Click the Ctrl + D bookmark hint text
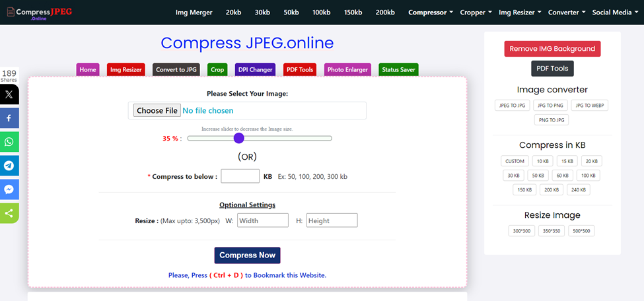Screen dimensions: 644x301 coord(226,275)
